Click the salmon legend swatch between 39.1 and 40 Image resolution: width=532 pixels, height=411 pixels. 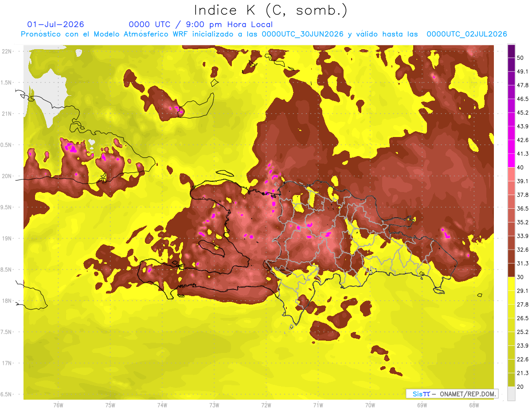(511, 174)
